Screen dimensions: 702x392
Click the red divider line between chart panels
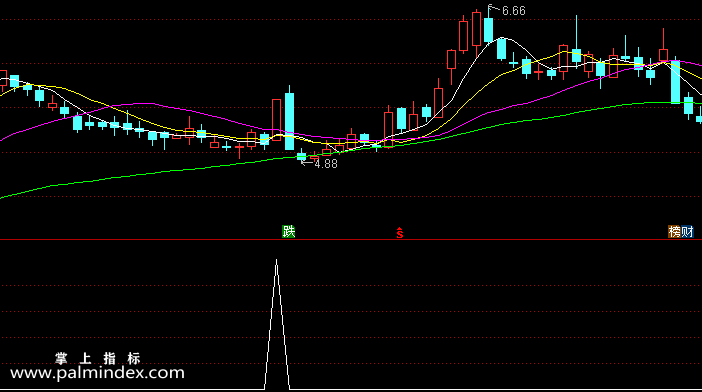[351, 240]
